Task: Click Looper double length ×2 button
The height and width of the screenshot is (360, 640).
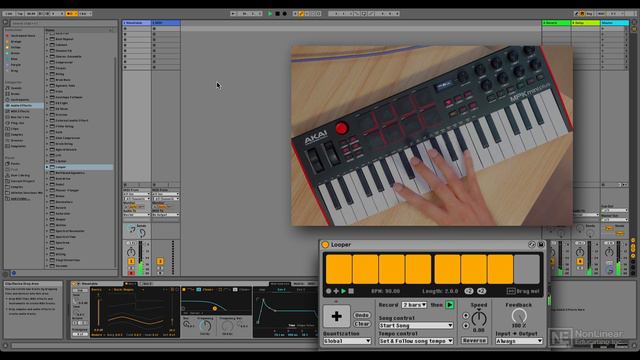Action: point(481,291)
